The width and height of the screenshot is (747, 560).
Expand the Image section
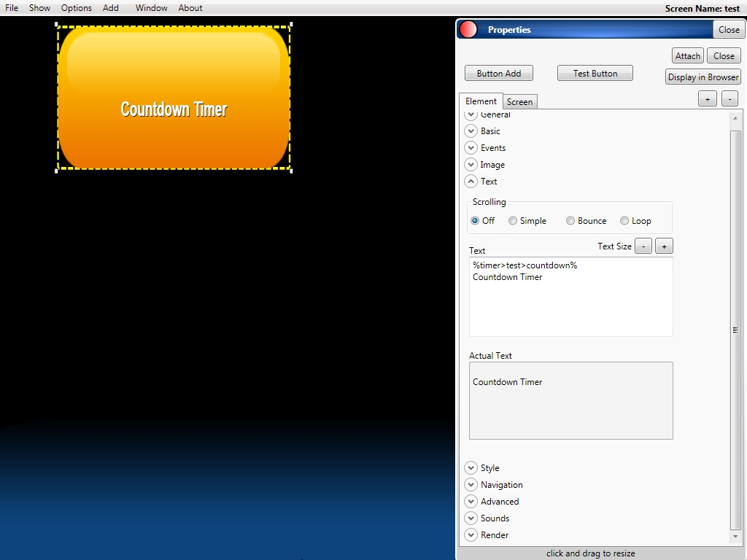pos(471,165)
